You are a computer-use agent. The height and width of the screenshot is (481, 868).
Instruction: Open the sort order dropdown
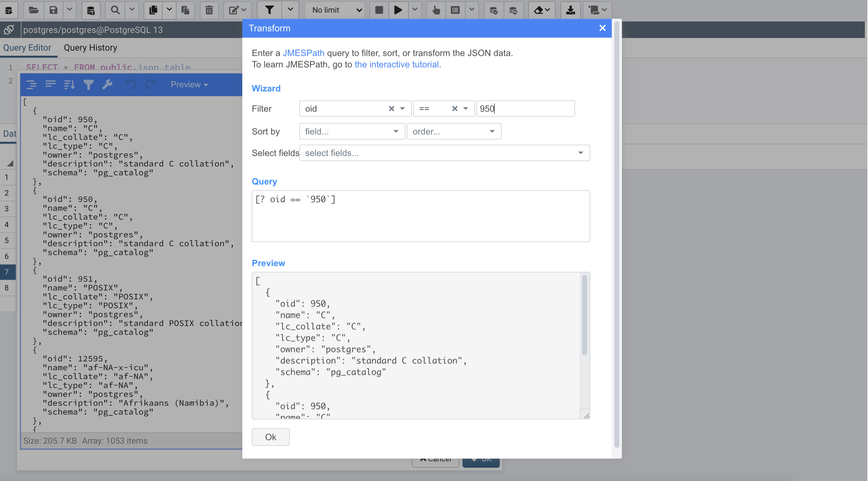pyautogui.click(x=454, y=131)
